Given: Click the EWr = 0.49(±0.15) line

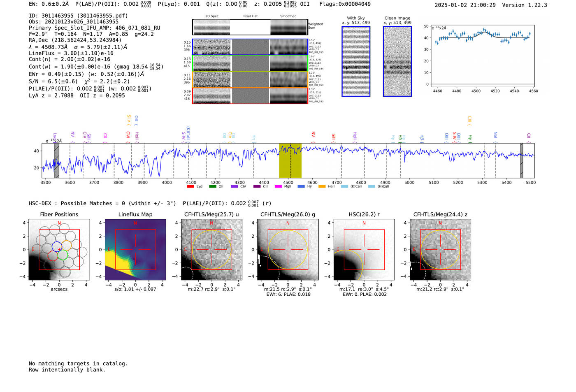Looking at the screenshot, I should (x=86, y=74).
